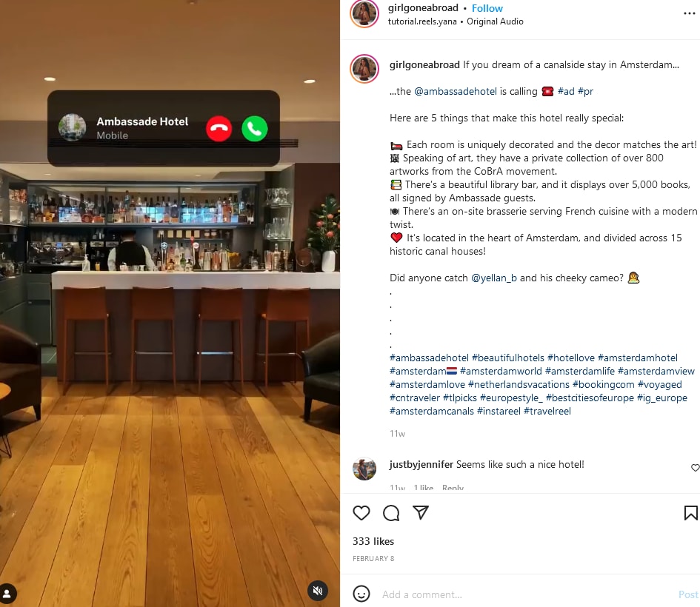Open emoji picker in comment box
This screenshot has height=607, width=700.
tap(361, 594)
